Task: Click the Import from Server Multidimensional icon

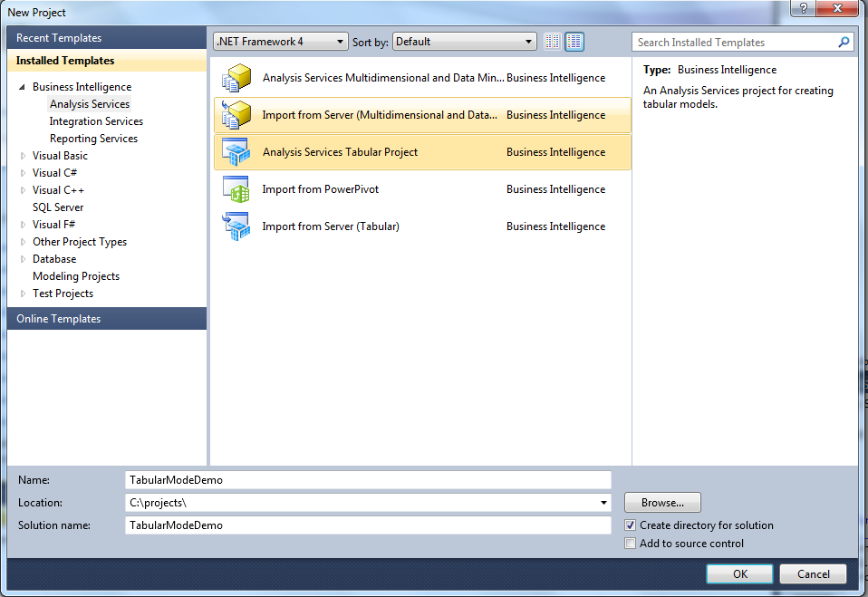Action: (236, 115)
